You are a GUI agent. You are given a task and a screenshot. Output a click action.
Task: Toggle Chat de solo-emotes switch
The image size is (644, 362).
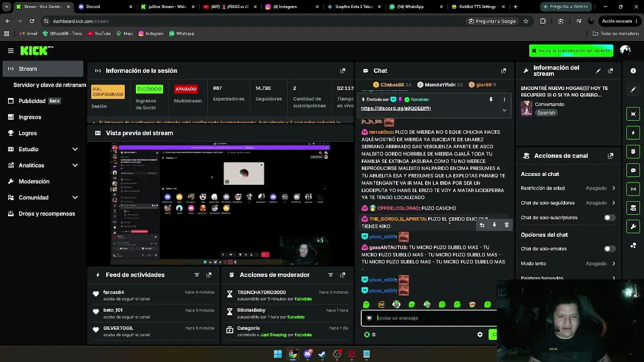(x=609, y=249)
